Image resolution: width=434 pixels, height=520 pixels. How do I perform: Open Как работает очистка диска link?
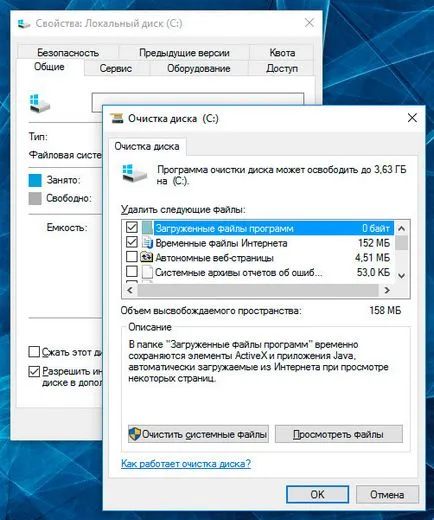pyautogui.click(x=186, y=464)
